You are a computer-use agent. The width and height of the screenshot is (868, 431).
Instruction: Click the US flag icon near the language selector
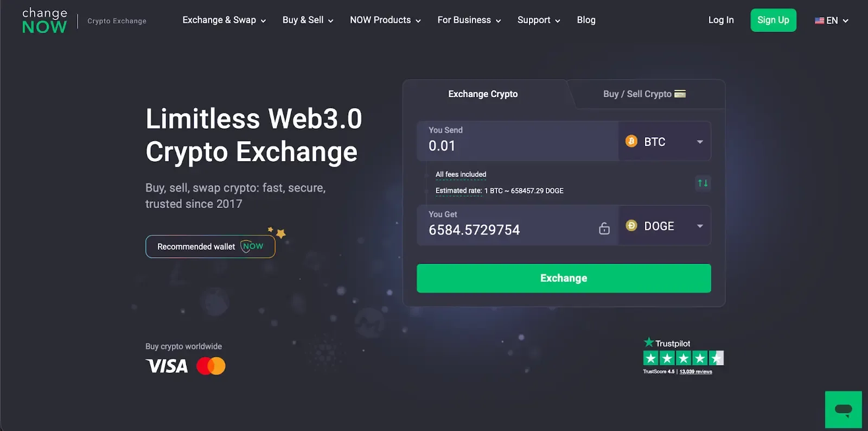click(x=819, y=20)
